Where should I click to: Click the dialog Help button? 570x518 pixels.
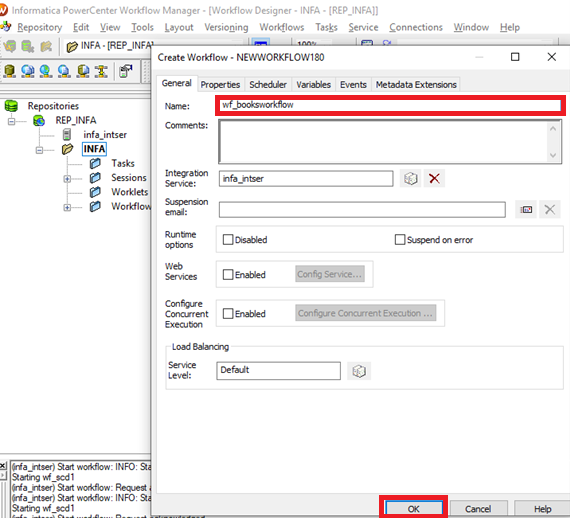[542, 509]
